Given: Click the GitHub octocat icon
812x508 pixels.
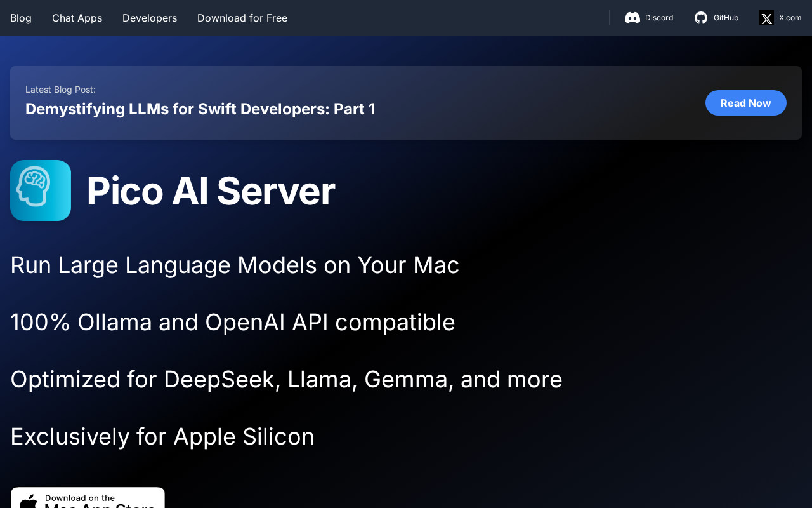Looking at the screenshot, I should coord(701,18).
